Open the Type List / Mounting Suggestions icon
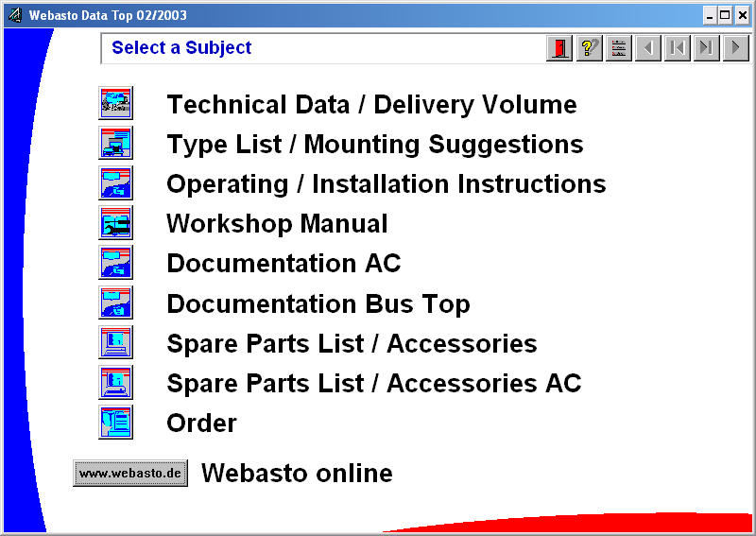The image size is (756, 536). pyautogui.click(x=115, y=143)
